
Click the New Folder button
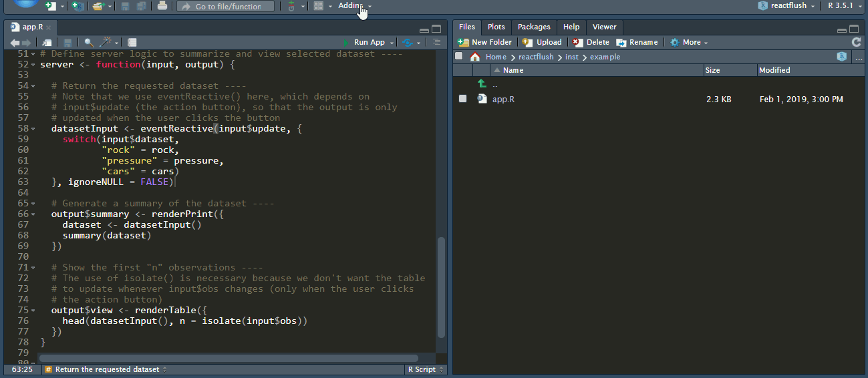click(485, 42)
